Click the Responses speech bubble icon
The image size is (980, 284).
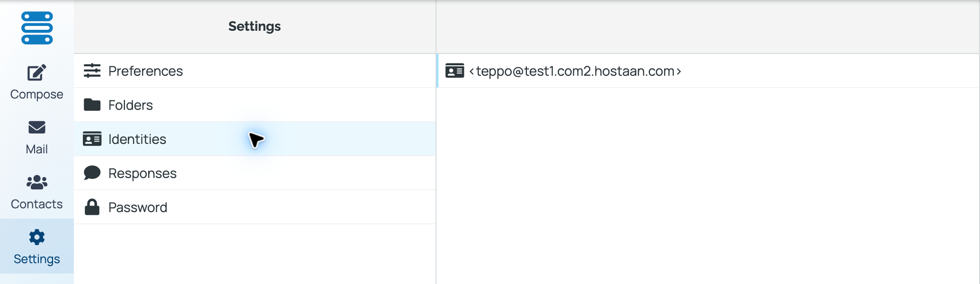tap(92, 173)
